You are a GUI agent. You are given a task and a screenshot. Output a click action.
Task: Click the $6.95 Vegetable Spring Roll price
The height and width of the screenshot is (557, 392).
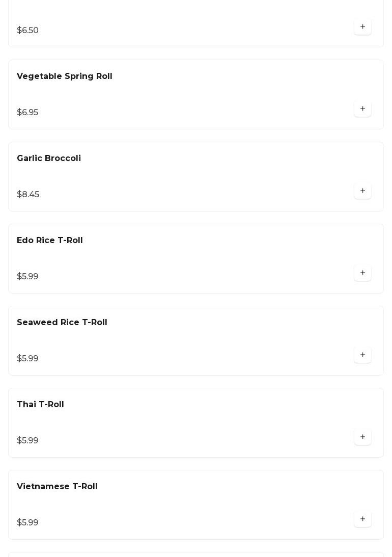27,112
